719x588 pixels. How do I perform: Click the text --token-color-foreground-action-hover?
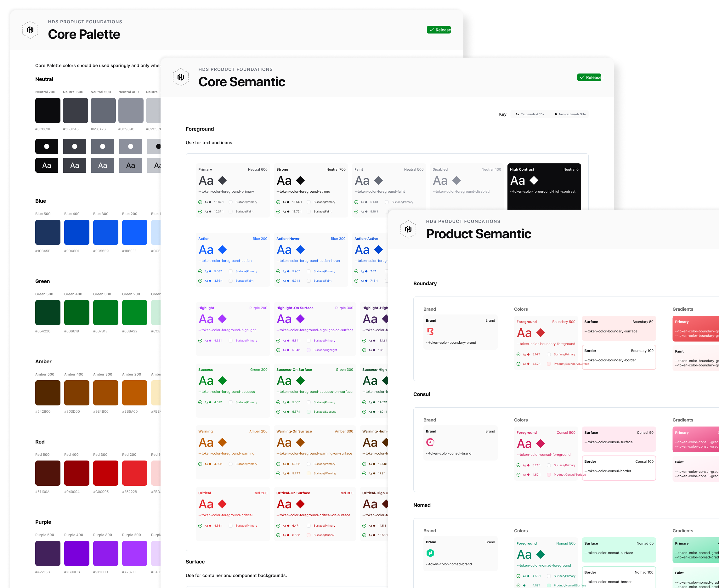[308, 261]
